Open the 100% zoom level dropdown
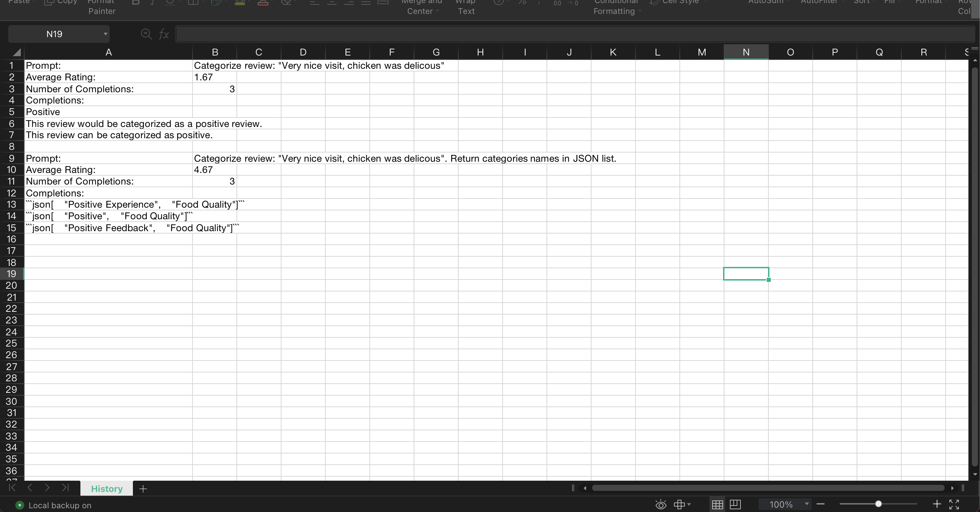Screen dimensions: 980x512 (x=807, y=504)
